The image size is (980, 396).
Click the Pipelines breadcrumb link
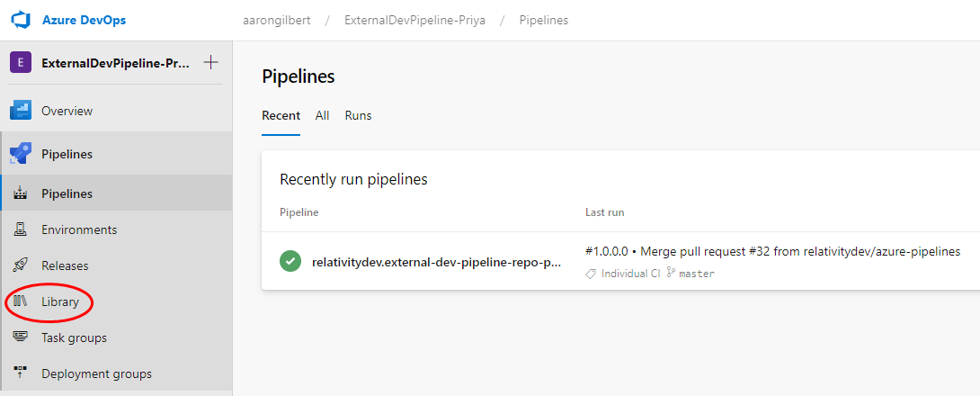pyautogui.click(x=544, y=20)
